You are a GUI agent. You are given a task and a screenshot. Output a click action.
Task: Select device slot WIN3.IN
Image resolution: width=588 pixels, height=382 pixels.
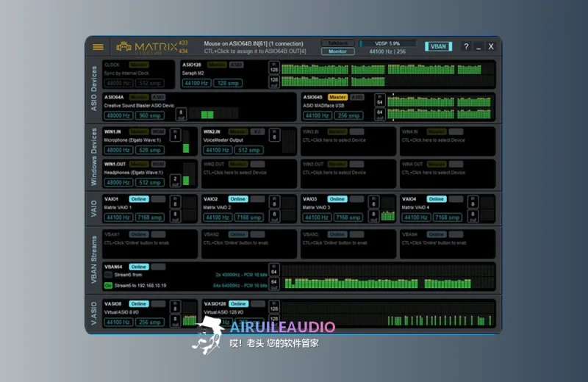point(348,141)
